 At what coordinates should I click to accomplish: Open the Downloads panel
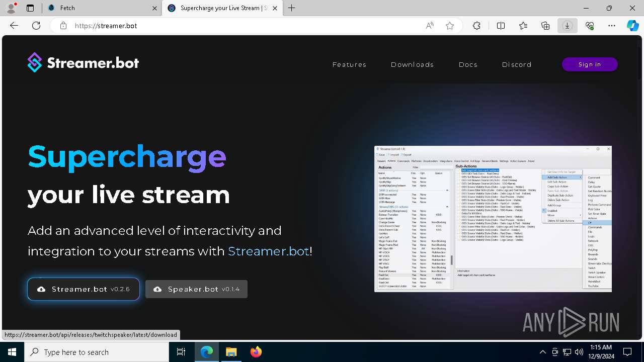tap(568, 26)
